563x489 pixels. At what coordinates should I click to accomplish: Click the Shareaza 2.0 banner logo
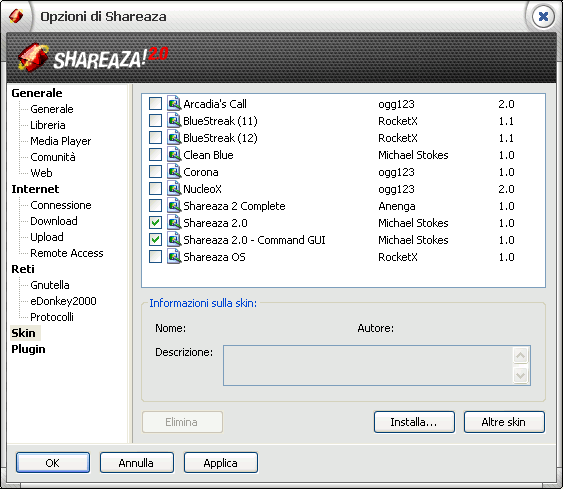[x=93, y=57]
